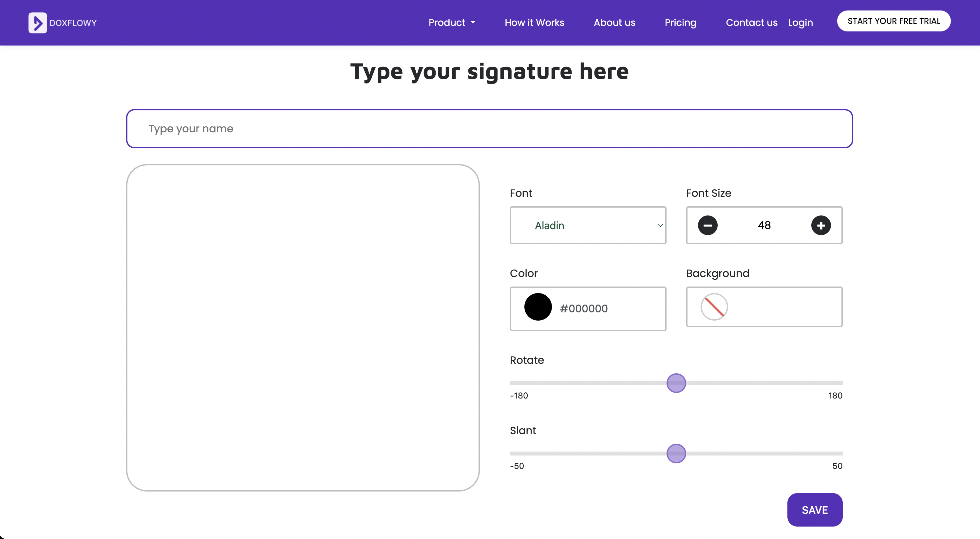Navigate to Contact us
Viewport: 980px width, 539px height.
click(x=751, y=23)
